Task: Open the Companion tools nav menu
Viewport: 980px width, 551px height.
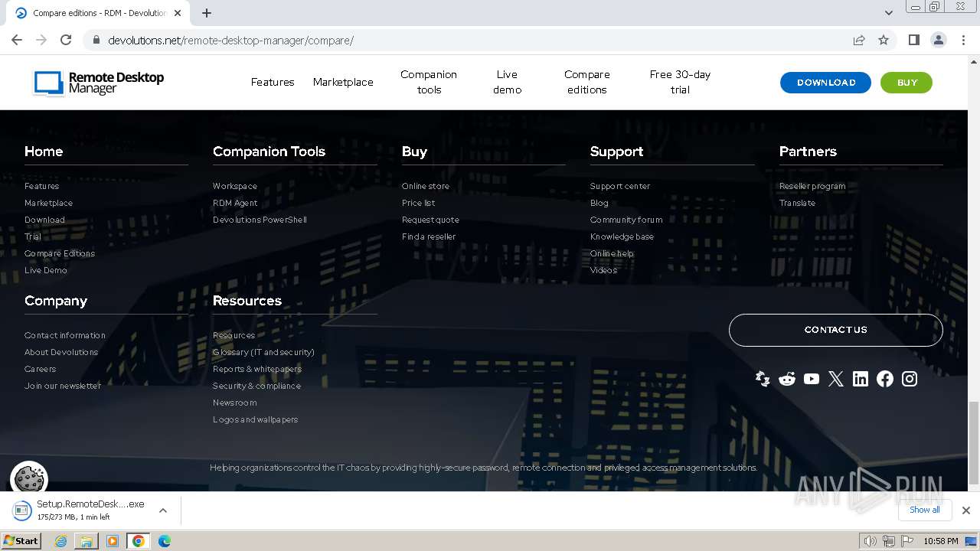Action: (429, 82)
